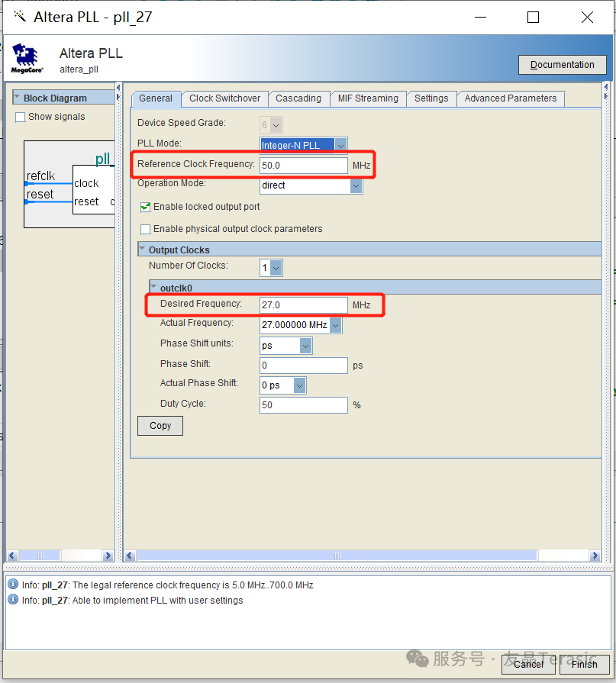Open the Device Speed Grade dropdown
This screenshot has width=616, height=683.
coord(276,125)
